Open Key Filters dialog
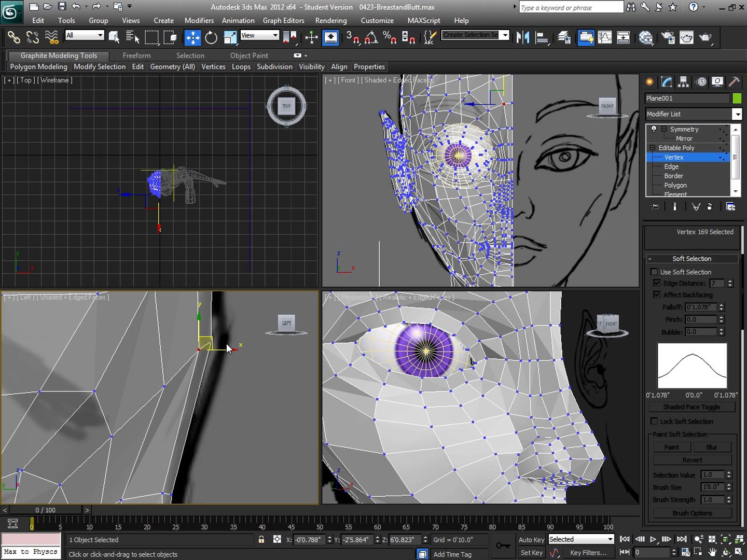Viewport: 747px width, 560px height. pyautogui.click(x=588, y=553)
